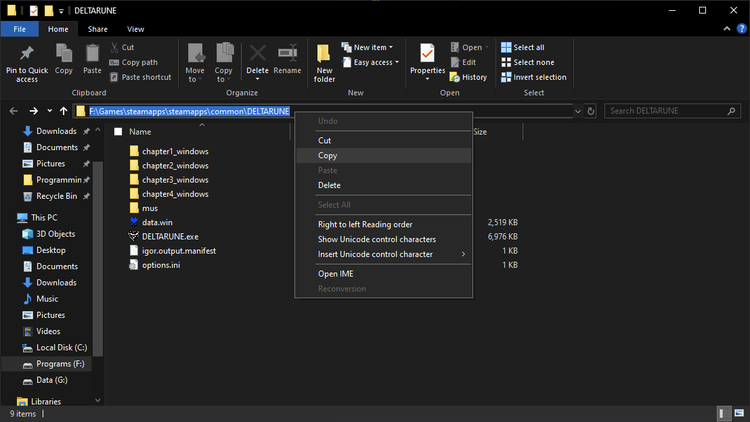The image size is (750, 422).
Task: Click Paste shortcut in ribbon
Action: 141,77
